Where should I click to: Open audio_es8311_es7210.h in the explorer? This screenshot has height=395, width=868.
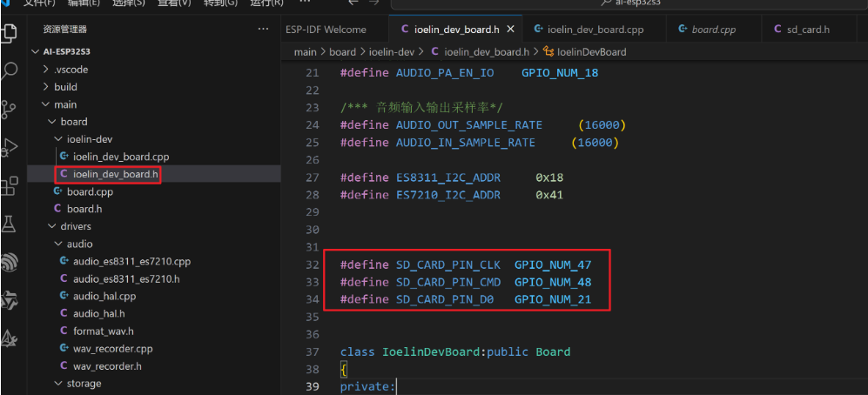coord(126,278)
